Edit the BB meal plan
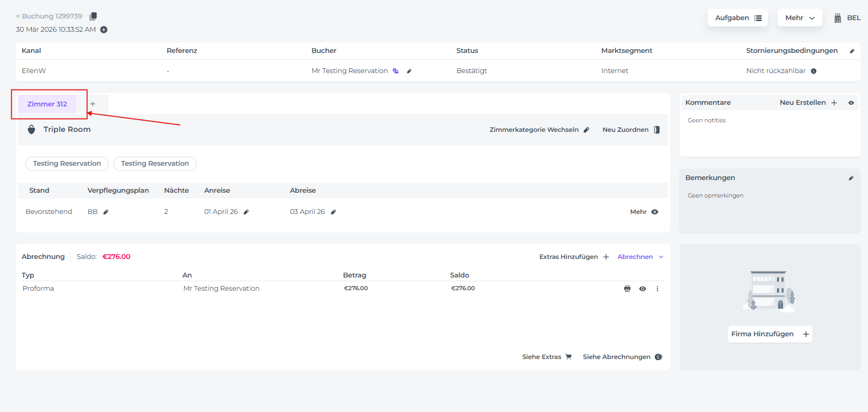 click(106, 212)
